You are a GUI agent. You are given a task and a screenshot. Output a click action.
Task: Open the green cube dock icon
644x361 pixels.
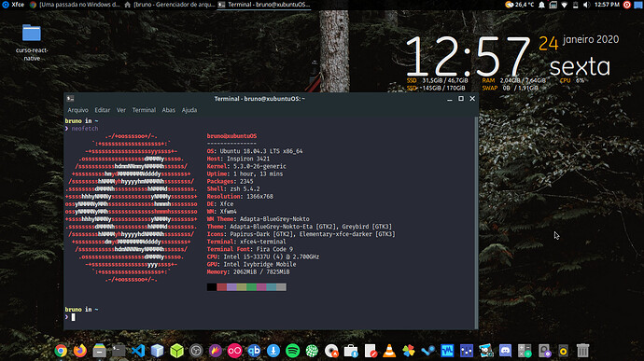point(176,351)
